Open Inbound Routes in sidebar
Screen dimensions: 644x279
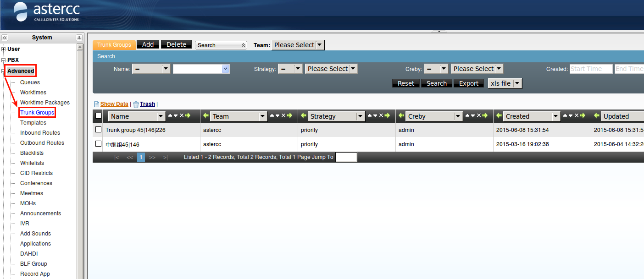[x=40, y=133]
